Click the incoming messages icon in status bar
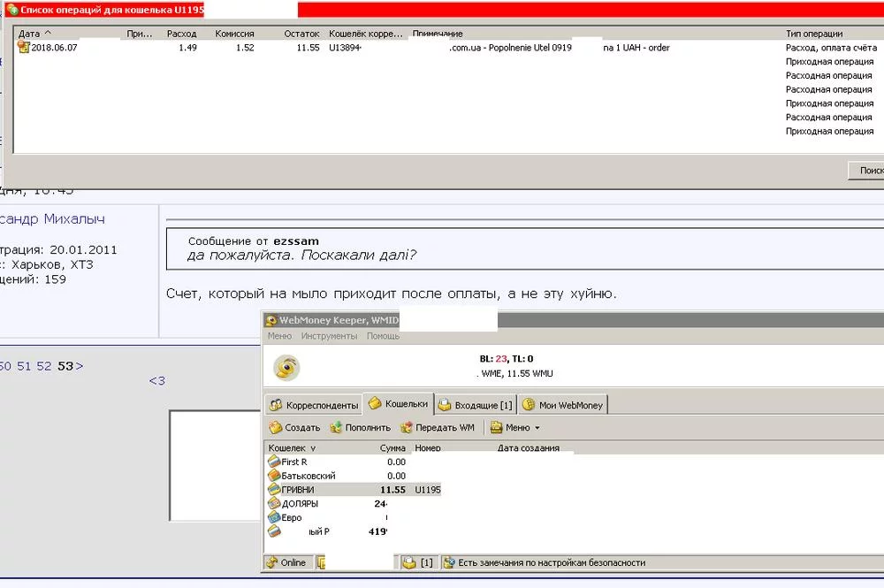884x588 pixels. click(x=409, y=562)
